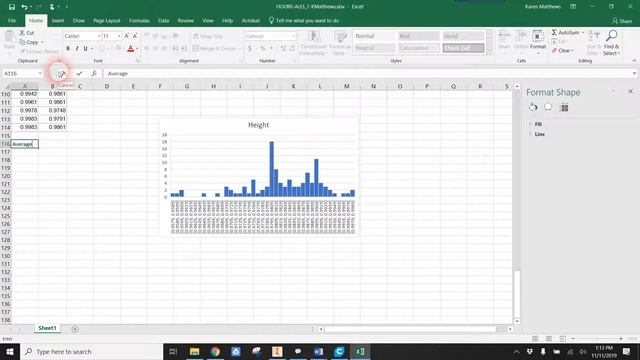The width and height of the screenshot is (640, 360).
Task: Click the accounting dollar sign icon
Action: click(x=250, y=49)
